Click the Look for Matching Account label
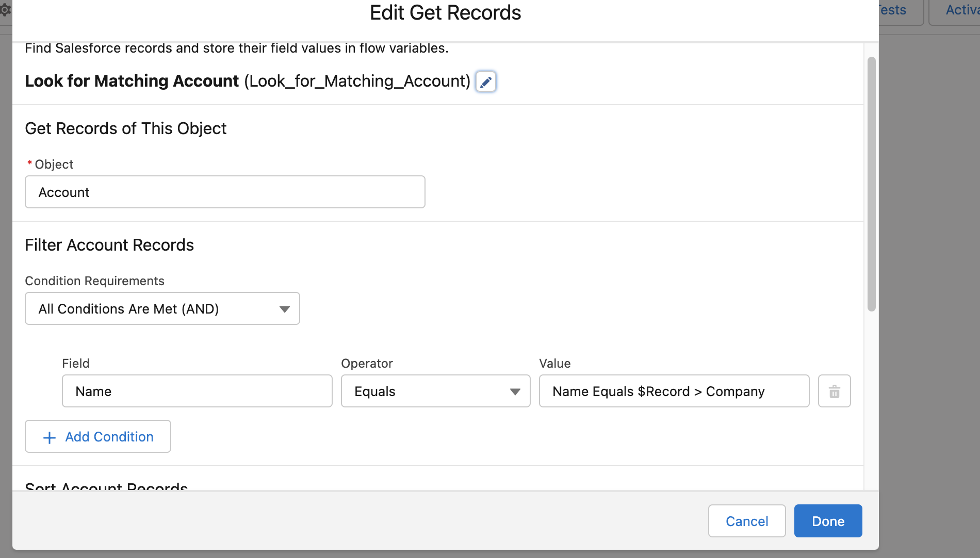 132,81
